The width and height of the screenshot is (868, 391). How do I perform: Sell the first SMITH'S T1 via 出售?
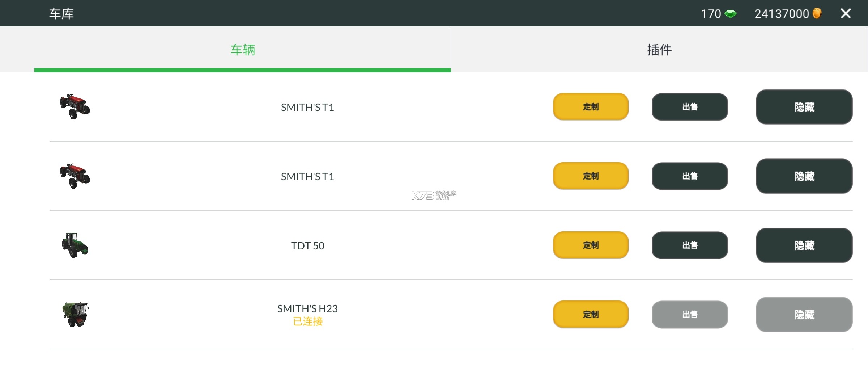[x=690, y=107]
